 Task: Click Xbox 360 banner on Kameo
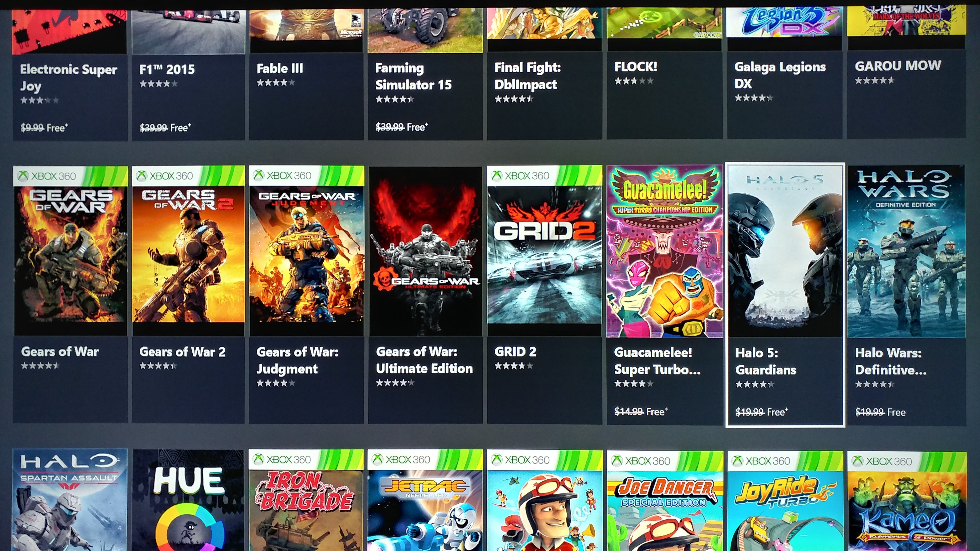tap(907, 462)
